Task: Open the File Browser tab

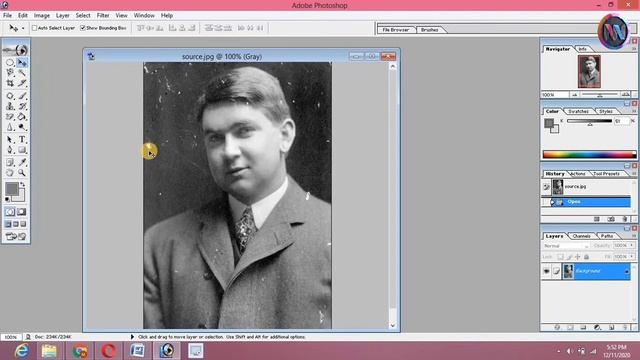Action: point(396,30)
